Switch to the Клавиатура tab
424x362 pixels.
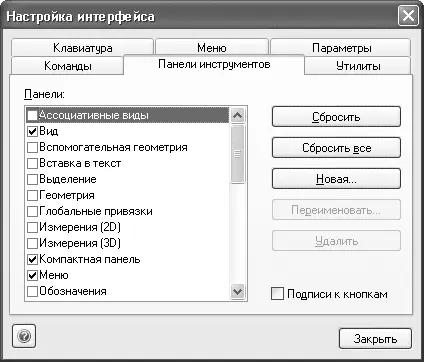pyautogui.click(x=82, y=48)
